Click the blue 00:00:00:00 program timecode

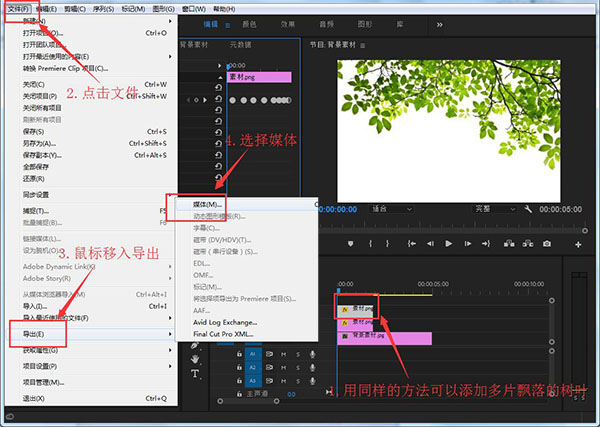point(338,209)
